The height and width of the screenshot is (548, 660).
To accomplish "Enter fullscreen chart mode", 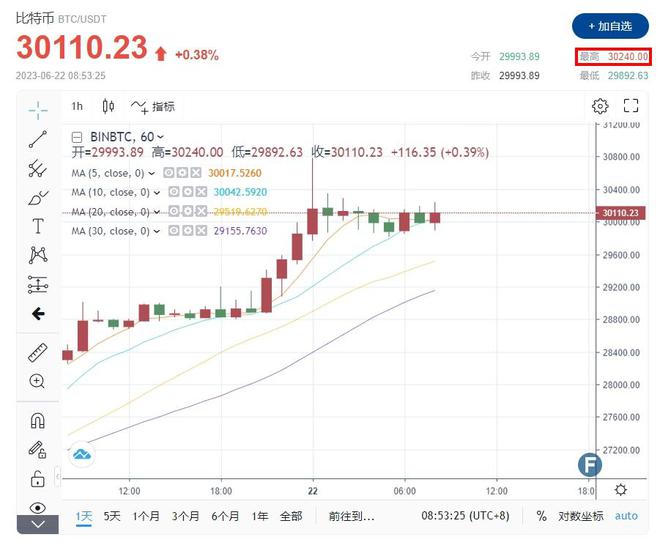I will coord(631,106).
